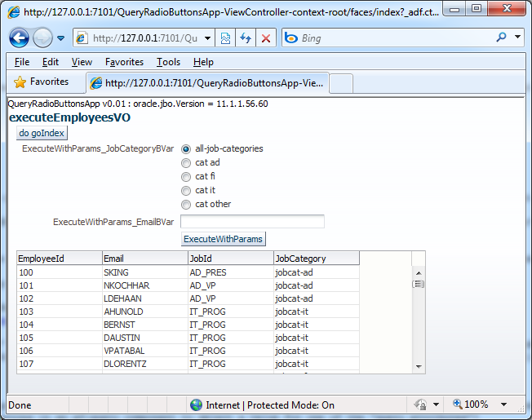Click the AD_PRES job id cell
This screenshot has width=532, height=420.
coord(231,272)
